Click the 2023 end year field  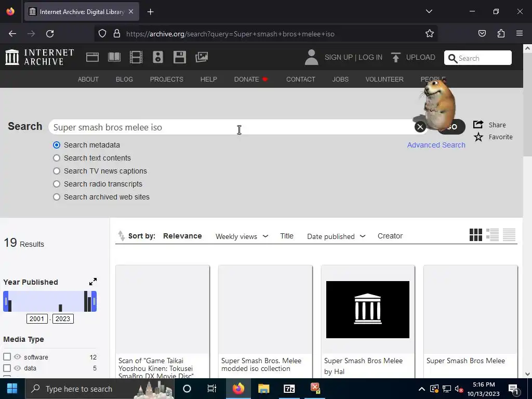pyautogui.click(x=63, y=318)
